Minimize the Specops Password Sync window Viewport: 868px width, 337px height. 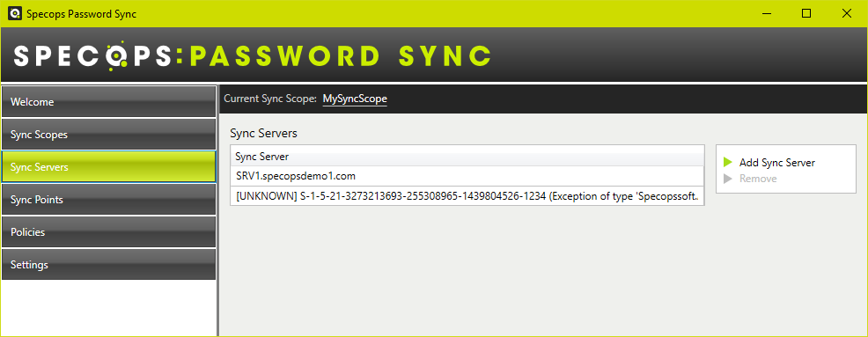click(x=766, y=14)
